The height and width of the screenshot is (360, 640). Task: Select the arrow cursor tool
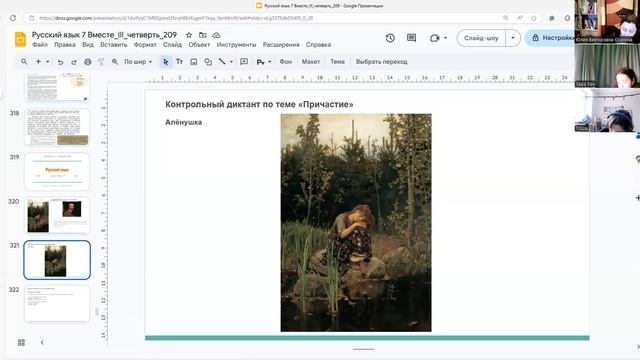[165, 62]
